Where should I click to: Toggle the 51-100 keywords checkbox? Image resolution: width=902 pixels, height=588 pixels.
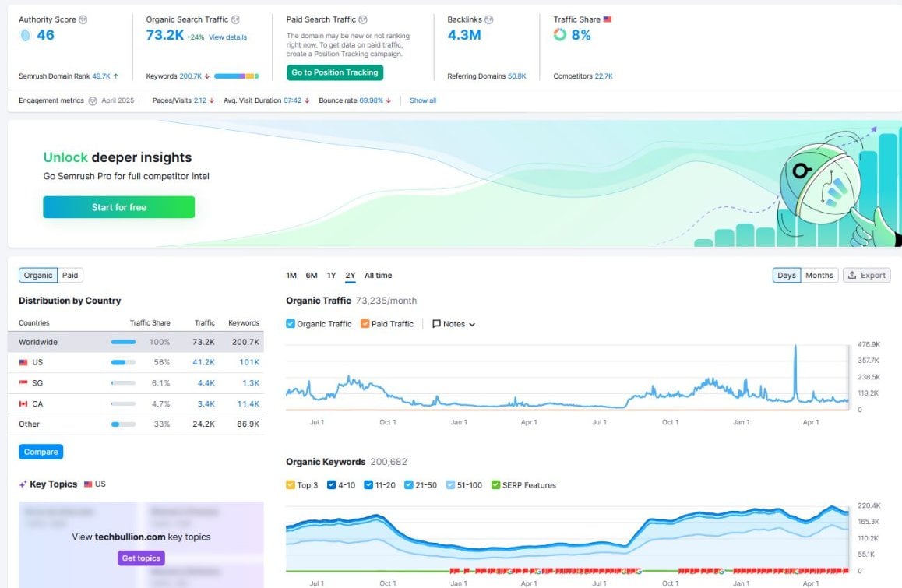coord(450,484)
